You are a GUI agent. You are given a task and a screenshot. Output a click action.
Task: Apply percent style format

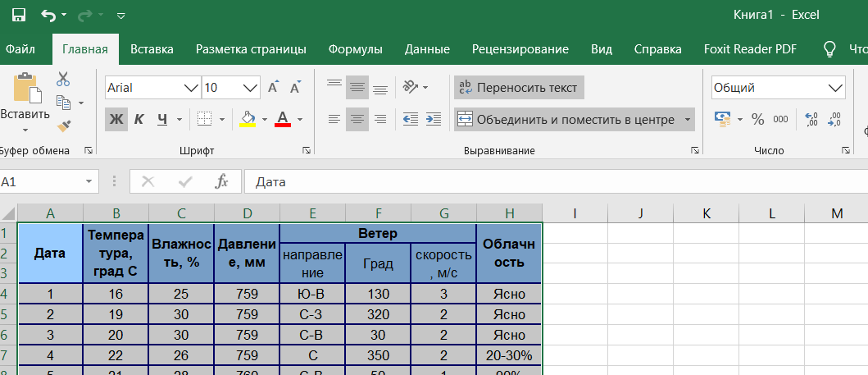(x=757, y=119)
